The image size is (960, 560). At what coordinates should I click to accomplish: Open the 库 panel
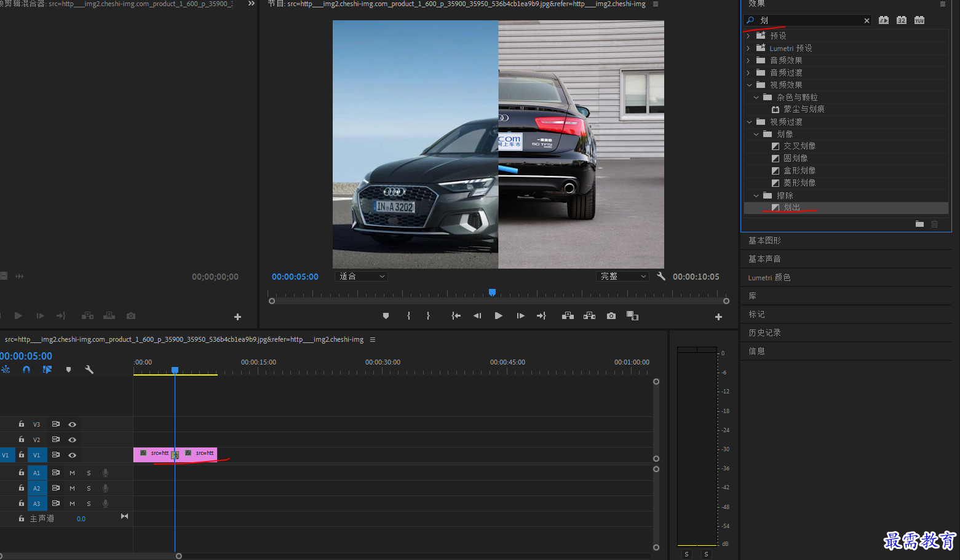752,296
